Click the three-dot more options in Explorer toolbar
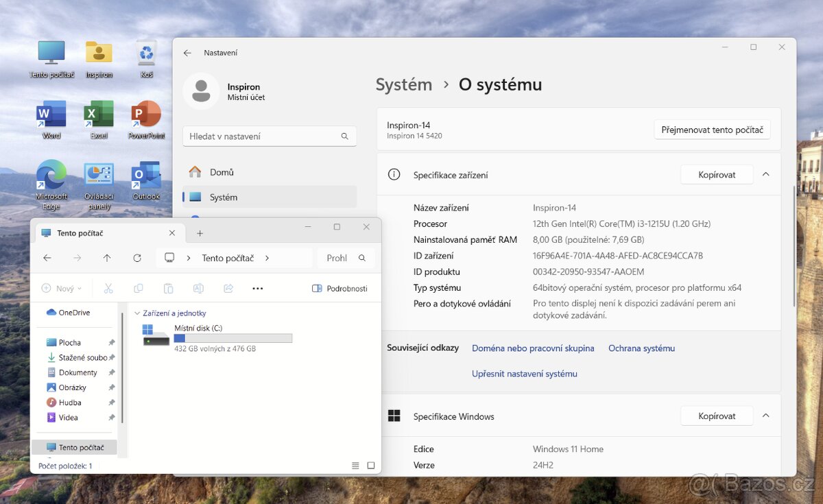 tap(258, 289)
